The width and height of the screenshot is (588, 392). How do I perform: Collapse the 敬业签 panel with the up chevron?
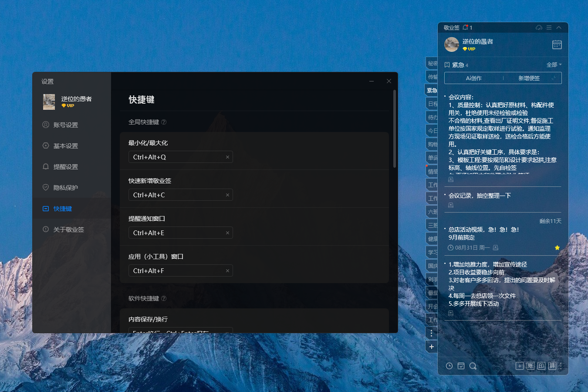pyautogui.click(x=559, y=27)
